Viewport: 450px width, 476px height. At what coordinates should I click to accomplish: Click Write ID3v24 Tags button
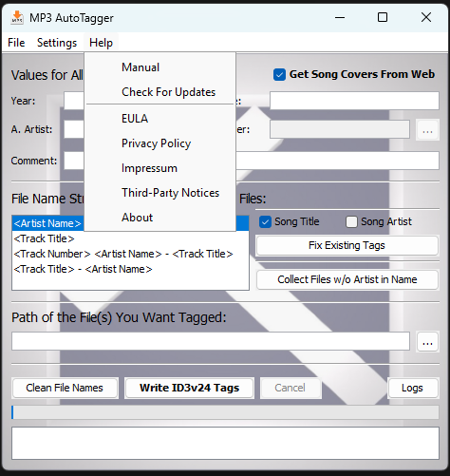coord(189,388)
